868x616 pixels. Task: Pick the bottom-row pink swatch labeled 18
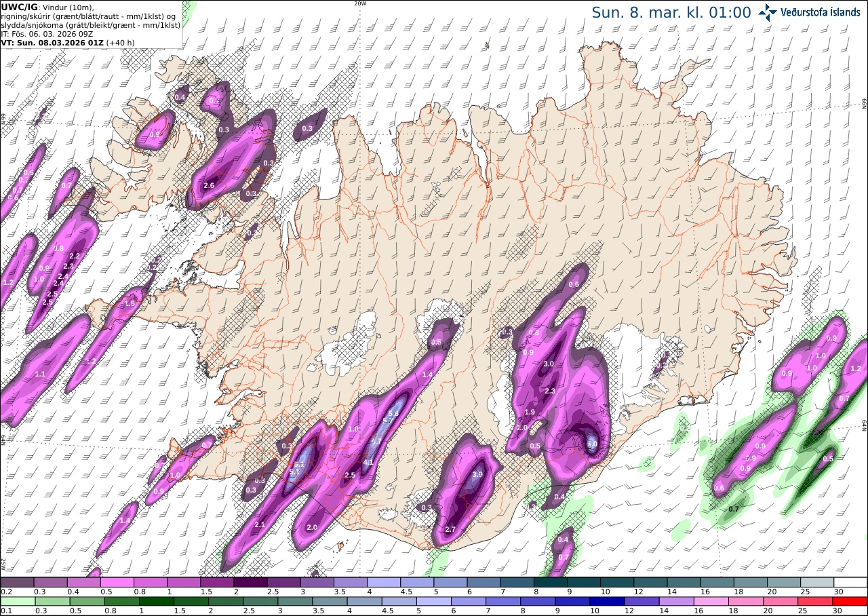click(746, 601)
